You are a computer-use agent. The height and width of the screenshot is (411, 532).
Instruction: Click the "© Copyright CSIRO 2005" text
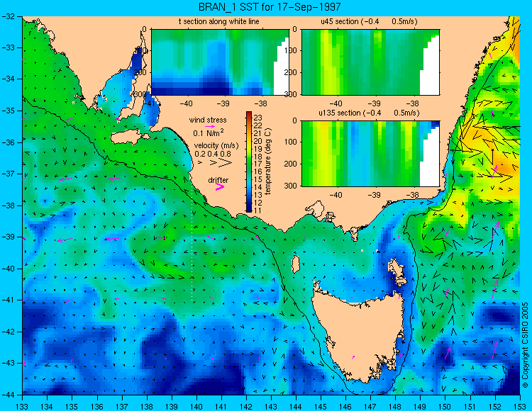click(525, 345)
